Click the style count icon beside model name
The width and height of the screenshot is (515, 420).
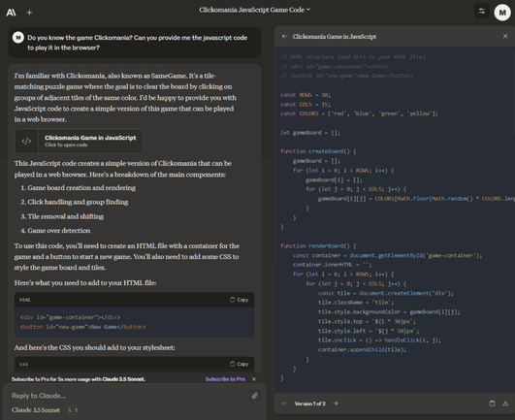click(x=73, y=410)
